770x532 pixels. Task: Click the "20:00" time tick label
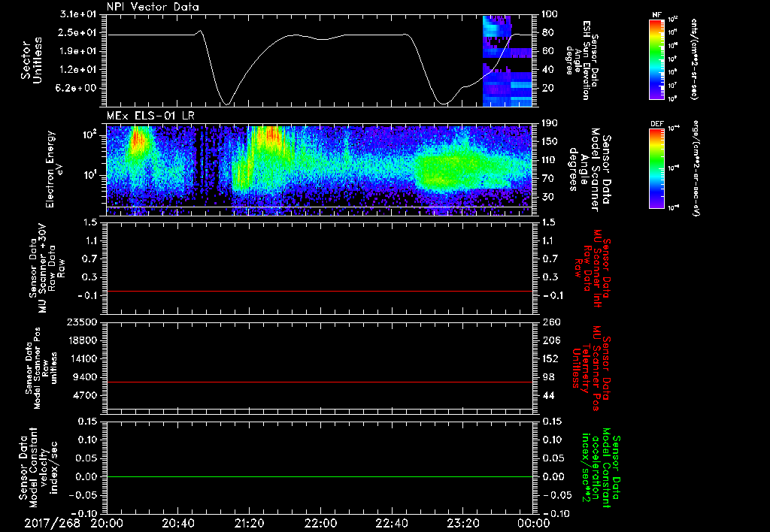[x=107, y=523]
